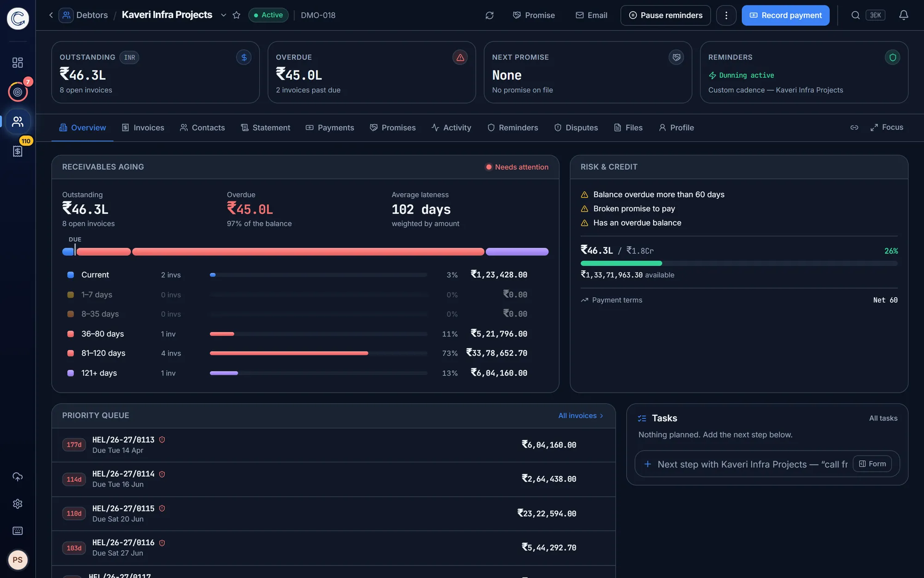924x578 pixels.
Task: Star Kaveri Infra Projects as favorite
Action: (x=237, y=15)
